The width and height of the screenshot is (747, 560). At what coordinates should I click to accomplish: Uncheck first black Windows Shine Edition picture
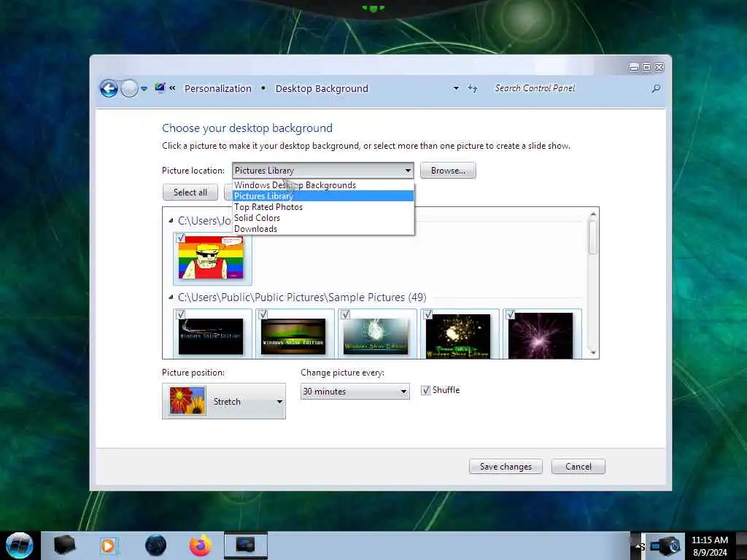[x=181, y=314]
